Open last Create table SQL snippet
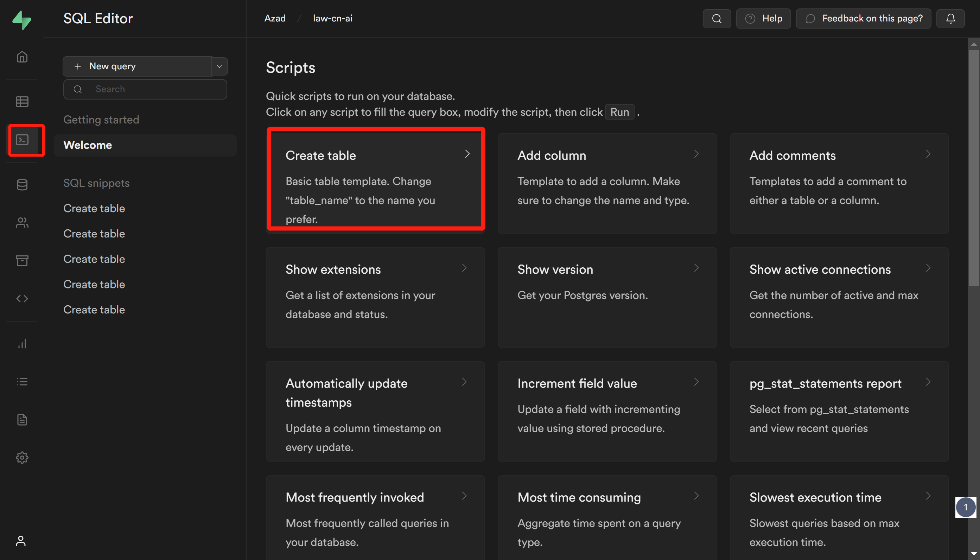980x560 pixels. [x=94, y=310]
